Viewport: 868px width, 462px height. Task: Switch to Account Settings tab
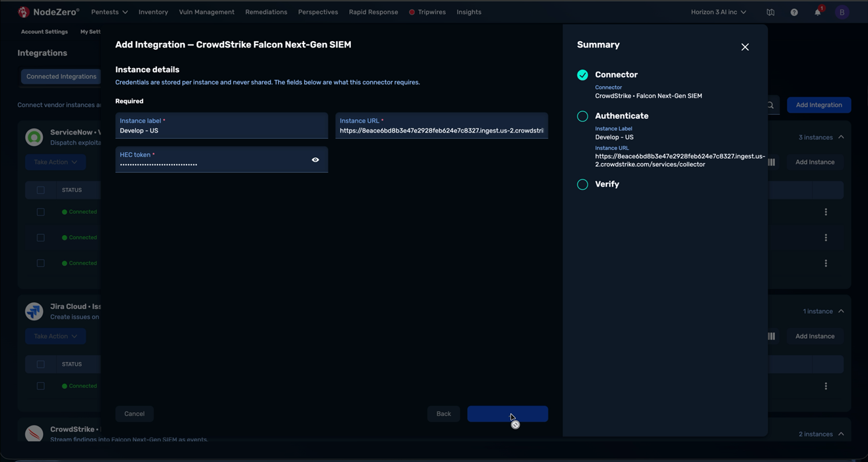[x=45, y=32]
